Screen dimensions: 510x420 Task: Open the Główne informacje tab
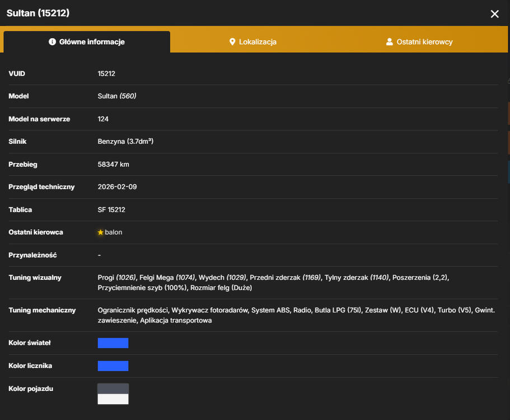(87, 42)
